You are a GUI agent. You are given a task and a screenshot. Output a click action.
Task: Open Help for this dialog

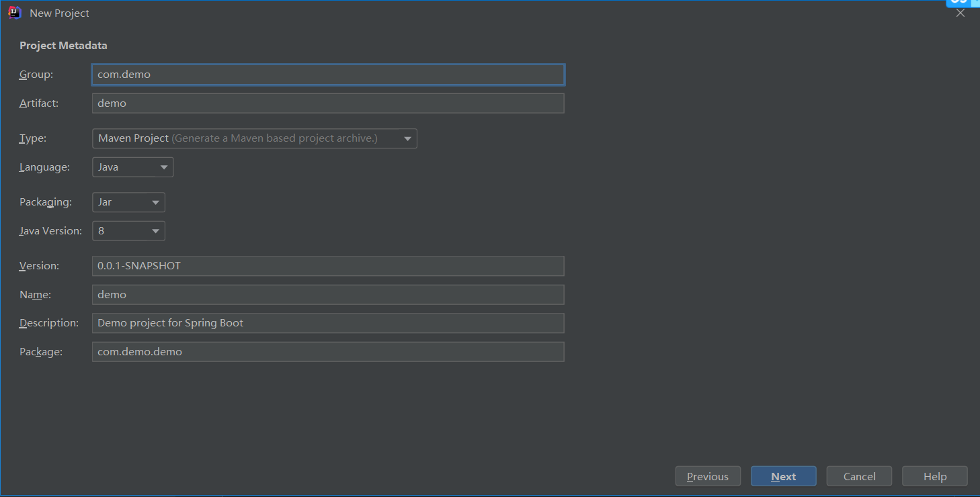pos(935,476)
